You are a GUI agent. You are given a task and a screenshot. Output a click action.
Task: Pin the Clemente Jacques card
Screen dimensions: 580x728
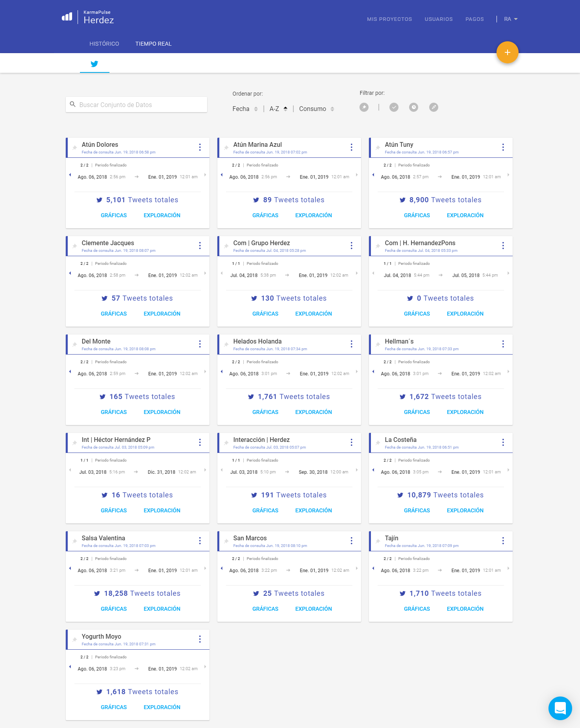pyautogui.click(x=75, y=246)
